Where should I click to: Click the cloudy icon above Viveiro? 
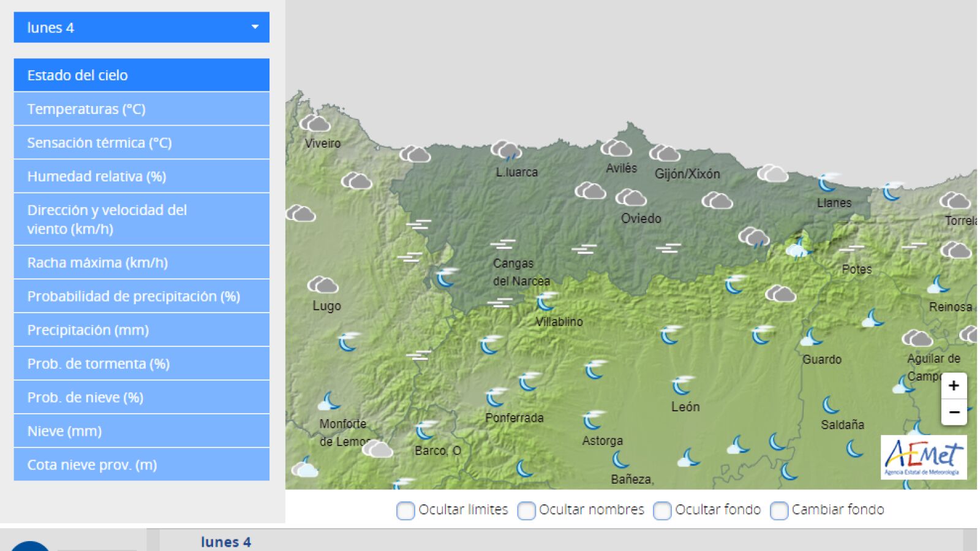315,123
